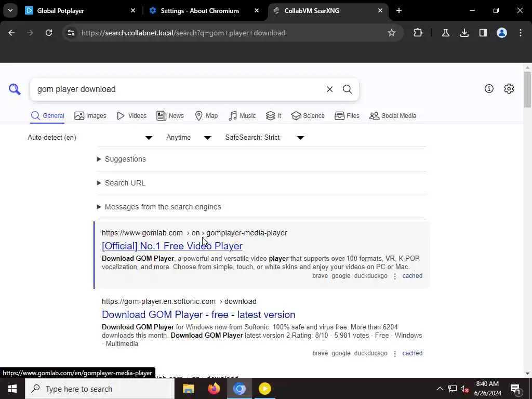Go back with browser back arrow

pos(11,33)
